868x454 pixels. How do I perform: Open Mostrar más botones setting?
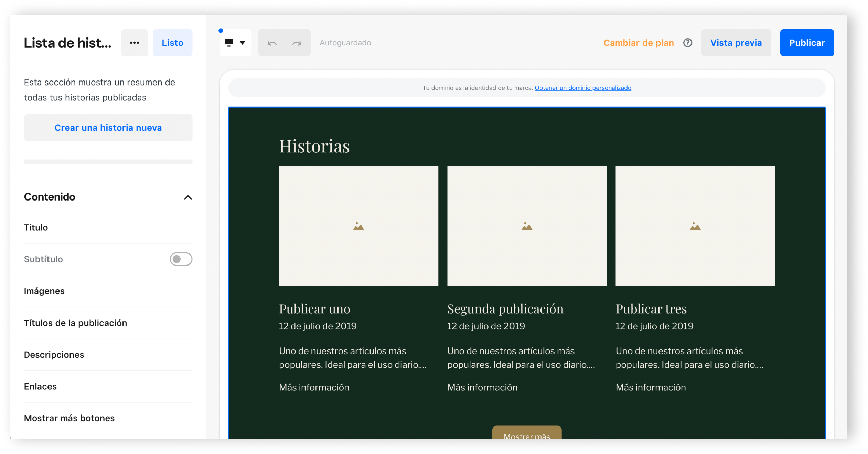(108, 418)
